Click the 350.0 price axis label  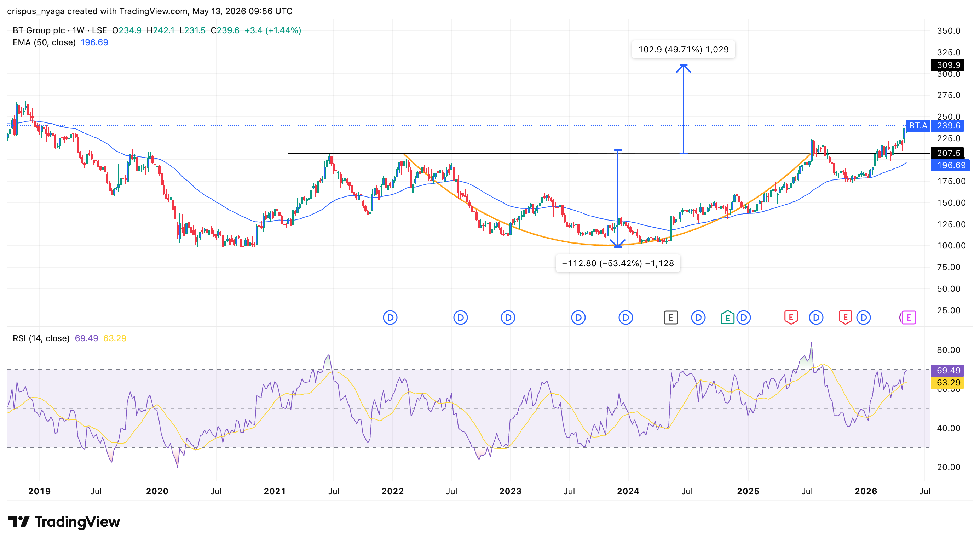(x=949, y=31)
